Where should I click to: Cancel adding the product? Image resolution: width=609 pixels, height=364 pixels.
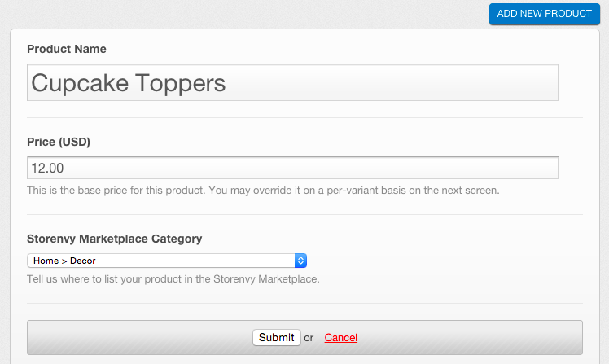pyautogui.click(x=340, y=338)
